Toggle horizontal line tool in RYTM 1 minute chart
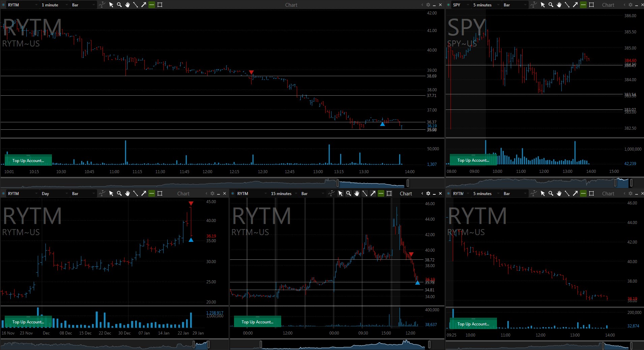This screenshot has height=350, width=644. click(152, 5)
